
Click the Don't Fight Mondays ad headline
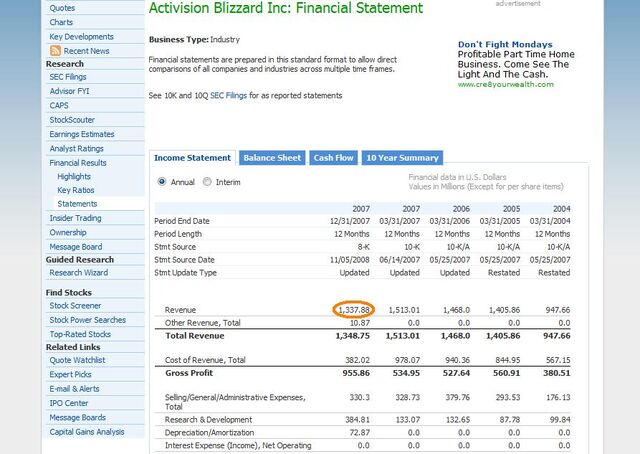(x=505, y=45)
